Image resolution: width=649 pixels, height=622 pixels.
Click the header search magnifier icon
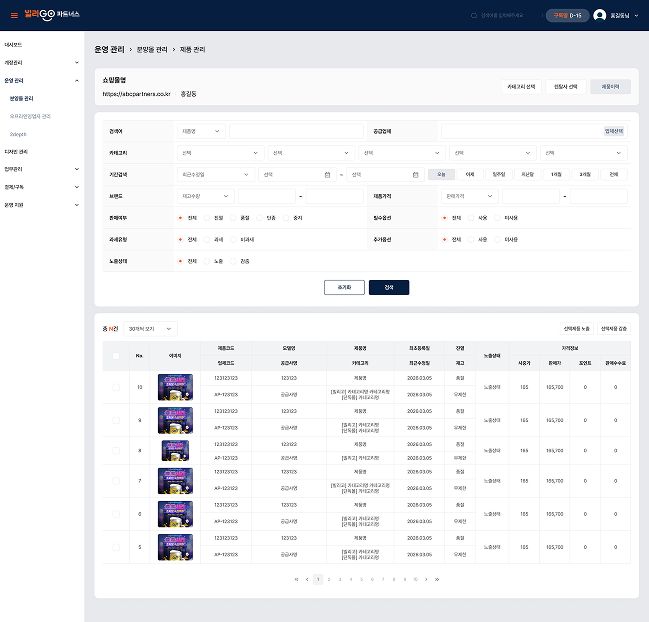click(474, 15)
